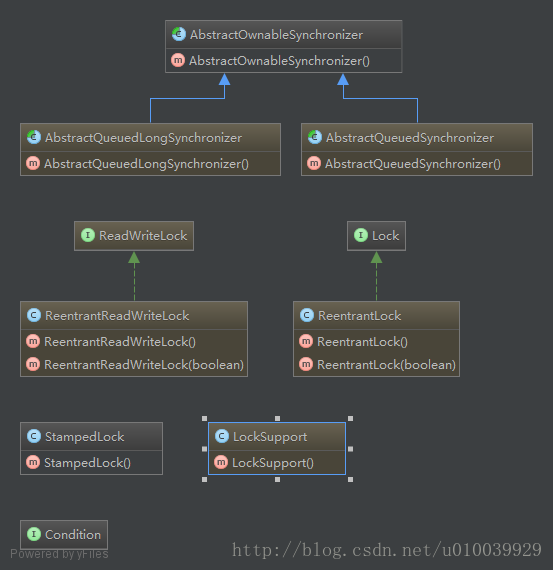
Task: Click the inheritance edge from AbstractQueuedLongSynchronizer
Action: pyautogui.click(x=187, y=99)
